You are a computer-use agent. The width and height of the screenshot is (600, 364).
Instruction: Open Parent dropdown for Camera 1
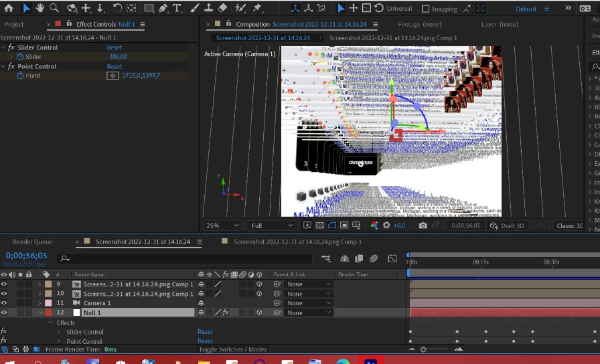pyautogui.click(x=309, y=303)
